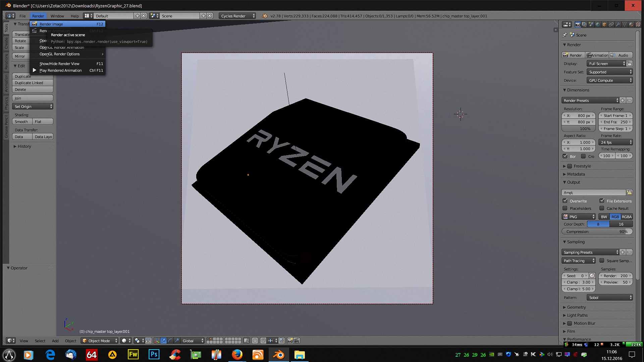The width and height of the screenshot is (644, 362).
Task: Disable the Overwrite checkbox
Action: click(x=565, y=201)
